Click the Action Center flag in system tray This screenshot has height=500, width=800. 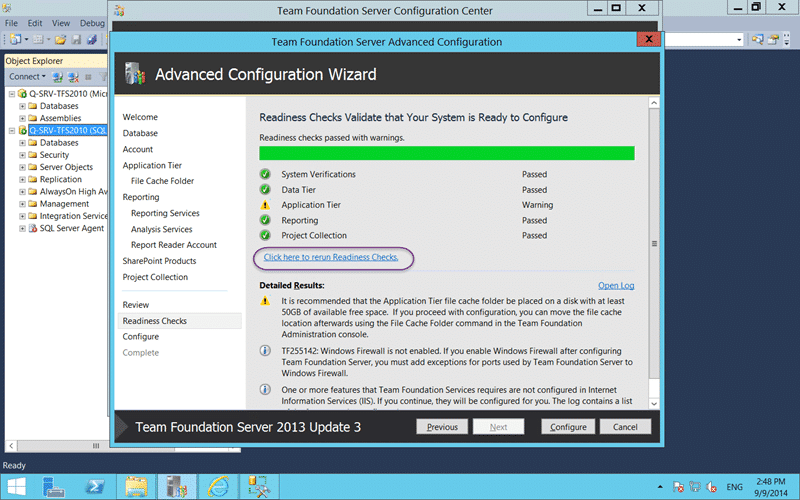678,487
